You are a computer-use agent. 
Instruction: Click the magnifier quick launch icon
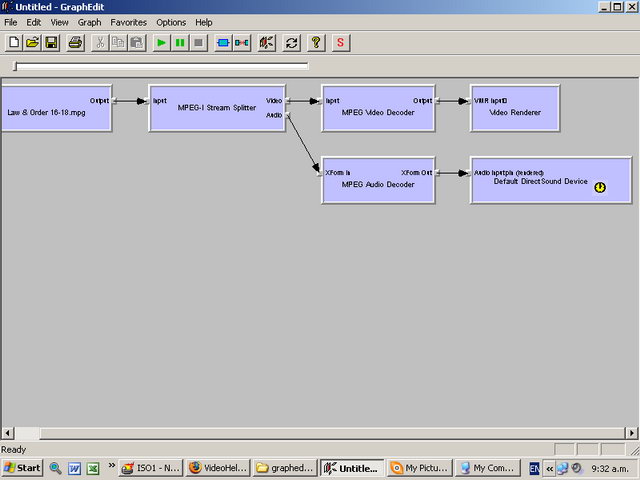pyautogui.click(x=56, y=468)
